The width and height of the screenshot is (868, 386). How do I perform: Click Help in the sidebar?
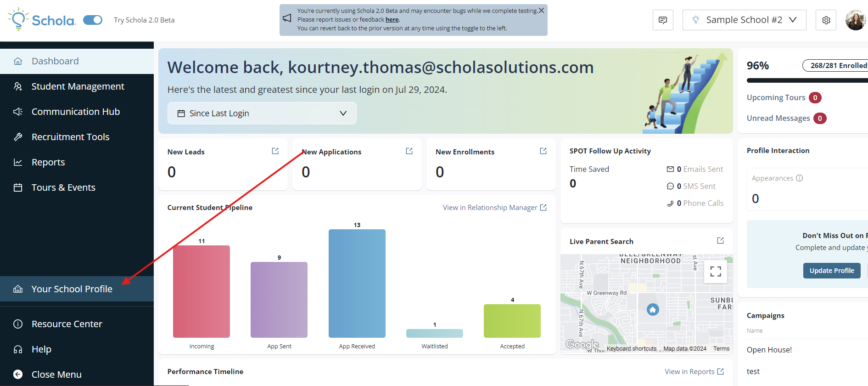coord(77,349)
